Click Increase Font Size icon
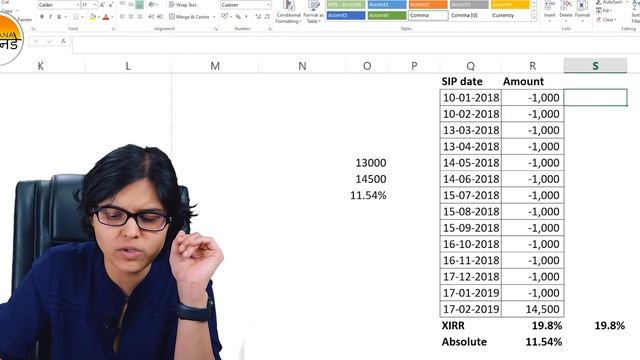The height and width of the screenshot is (360, 640). click(102, 5)
